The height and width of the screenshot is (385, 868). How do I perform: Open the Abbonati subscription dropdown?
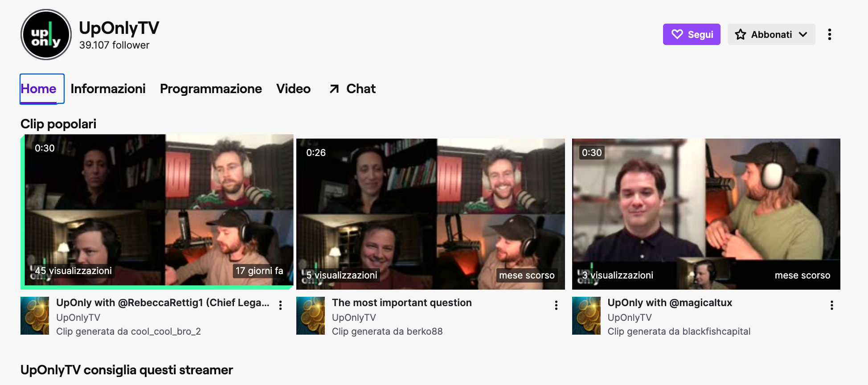click(771, 34)
